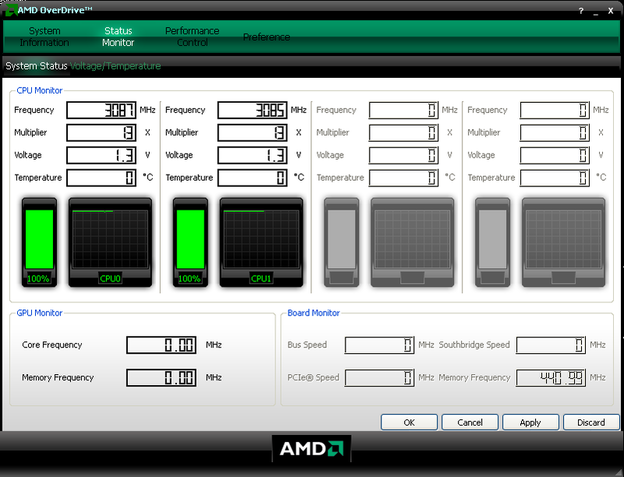Click the PCIe Speed value field
This screenshot has width=624, height=477.
[380, 378]
